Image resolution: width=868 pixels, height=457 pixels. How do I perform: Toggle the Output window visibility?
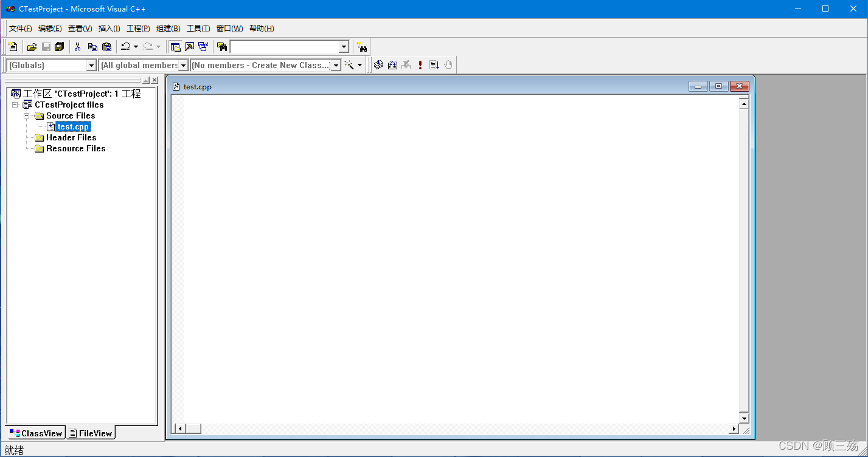189,47
